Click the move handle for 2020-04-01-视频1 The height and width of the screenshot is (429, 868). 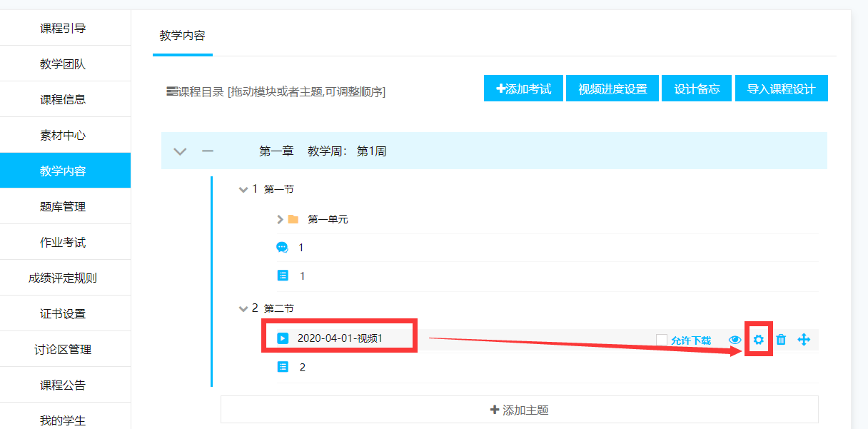[804, 340]
